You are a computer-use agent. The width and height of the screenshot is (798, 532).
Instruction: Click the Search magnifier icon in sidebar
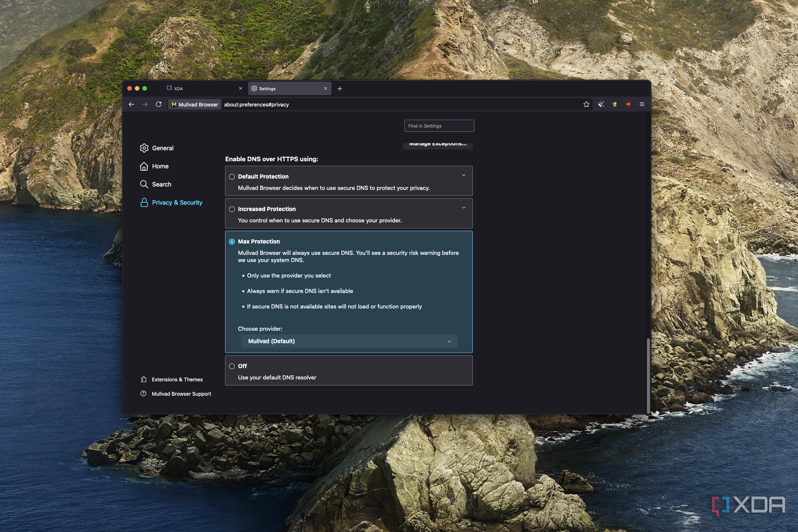click(144, 184)
